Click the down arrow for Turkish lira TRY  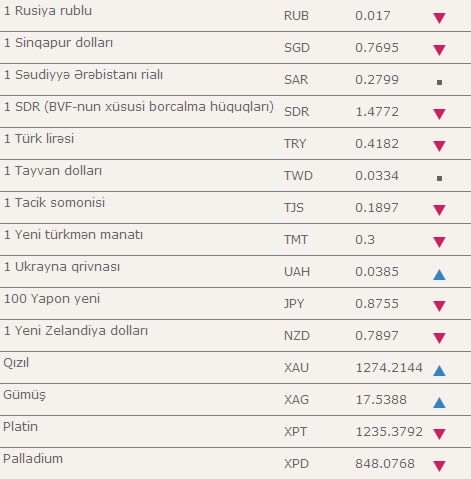439,146
